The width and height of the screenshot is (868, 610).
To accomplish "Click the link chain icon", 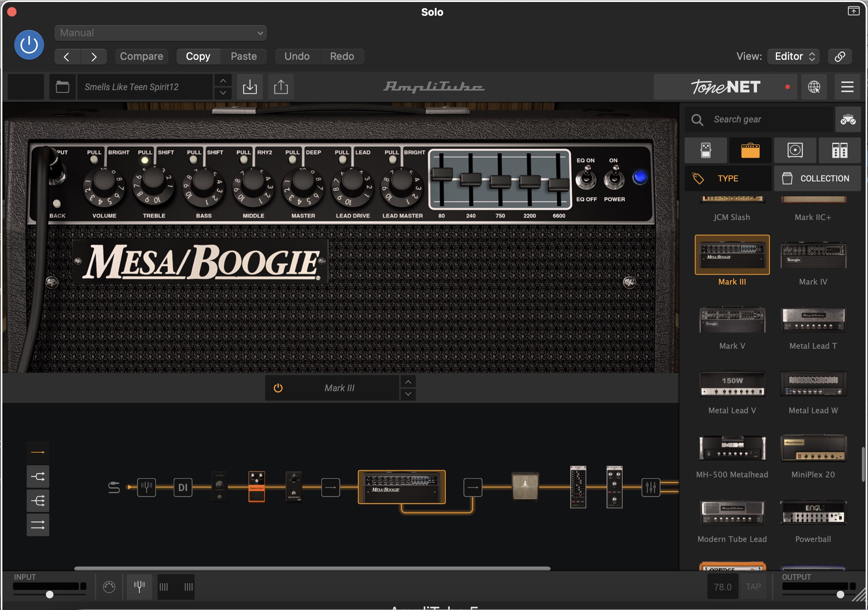I will point(840,57).
